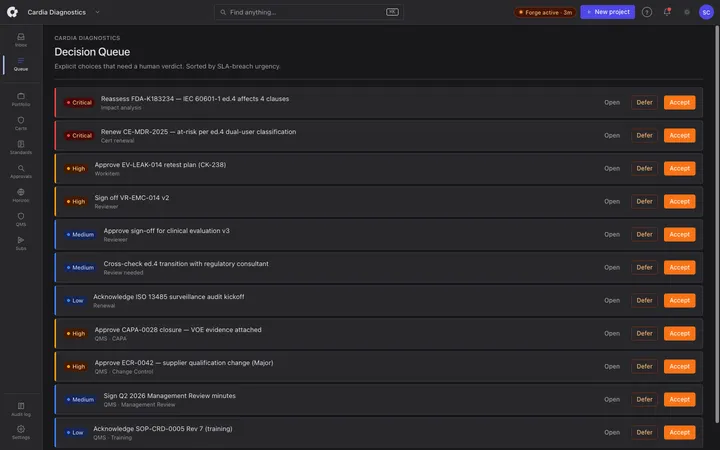This screenshot has width=720, height=450.
Task: Defer ed.4 transition cross-check
Action: coord(644,267)
